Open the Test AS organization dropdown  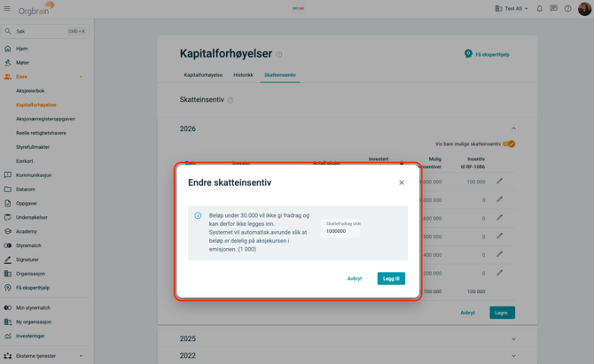click(512, 9)
